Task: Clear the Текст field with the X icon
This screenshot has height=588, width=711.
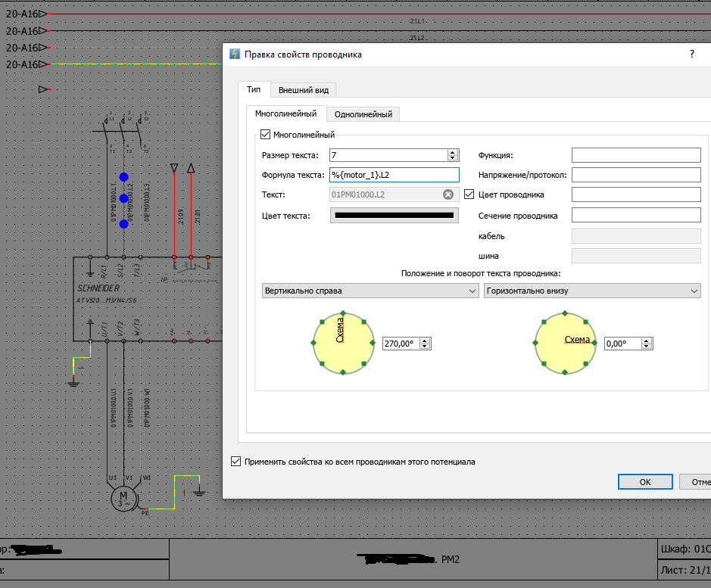Action: tap(448, 194)
